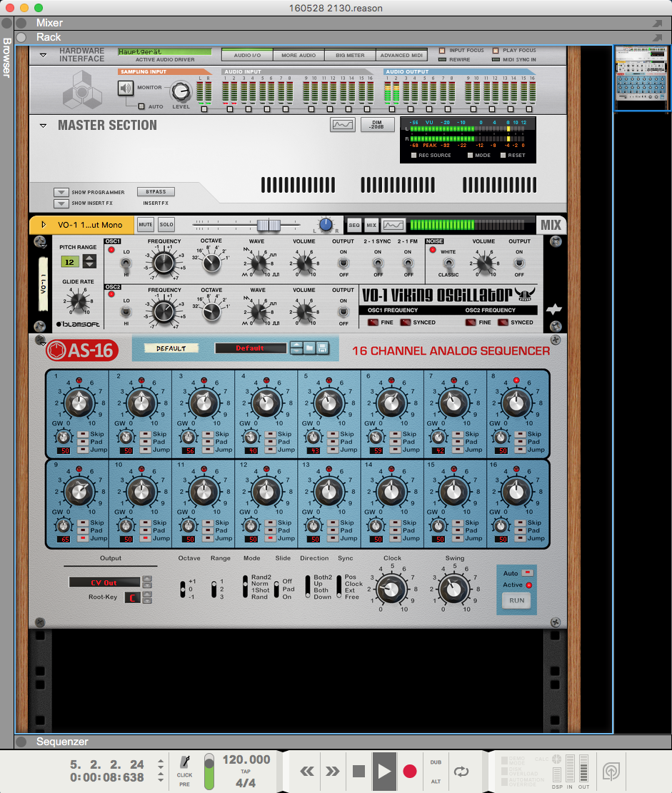This screenshot has width=672, height=793.
Task: Click the waveform icon on VO-1 mix channel
Action: 393,225
